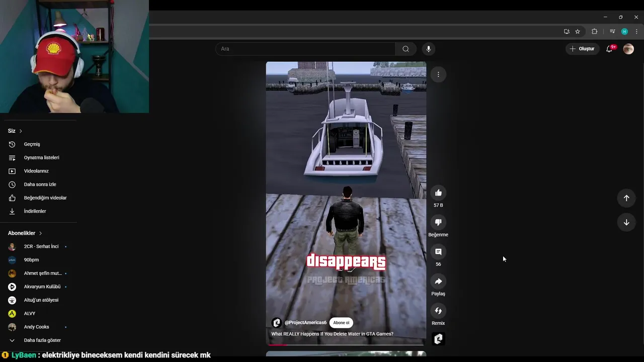The width and height of the screenshot is (644, 362).
Task: Click the dislike thumbs down button
Action: [438, 222]
